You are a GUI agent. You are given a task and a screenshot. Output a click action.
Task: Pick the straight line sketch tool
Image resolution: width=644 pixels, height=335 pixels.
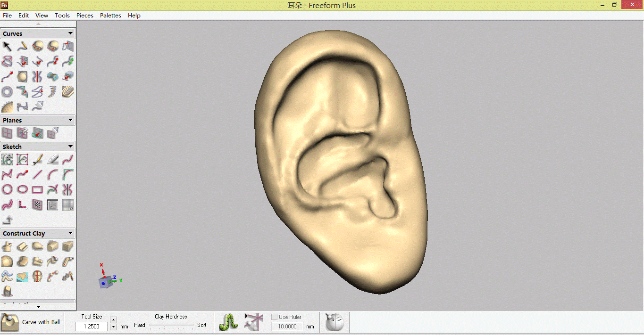click(37, 175)
